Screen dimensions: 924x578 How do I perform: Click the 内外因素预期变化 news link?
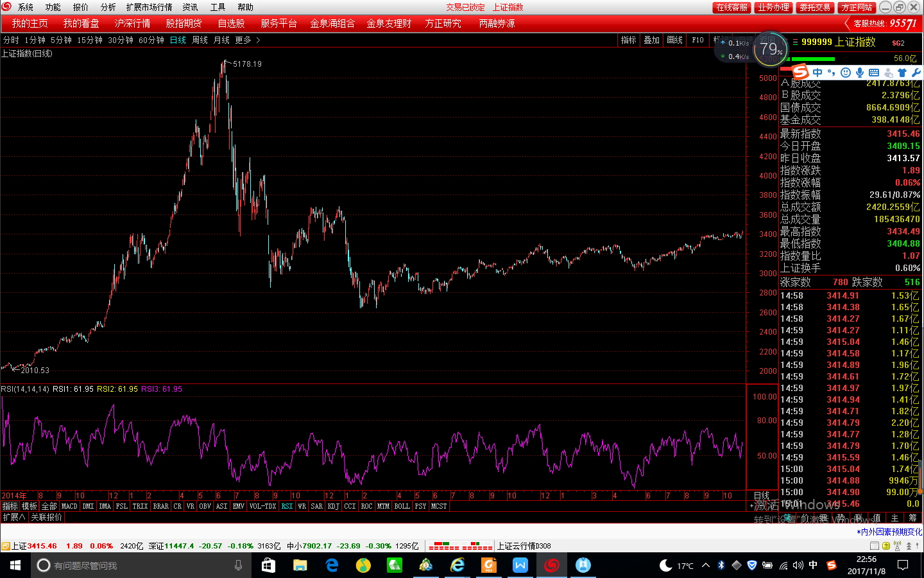[x=889, y=532]
